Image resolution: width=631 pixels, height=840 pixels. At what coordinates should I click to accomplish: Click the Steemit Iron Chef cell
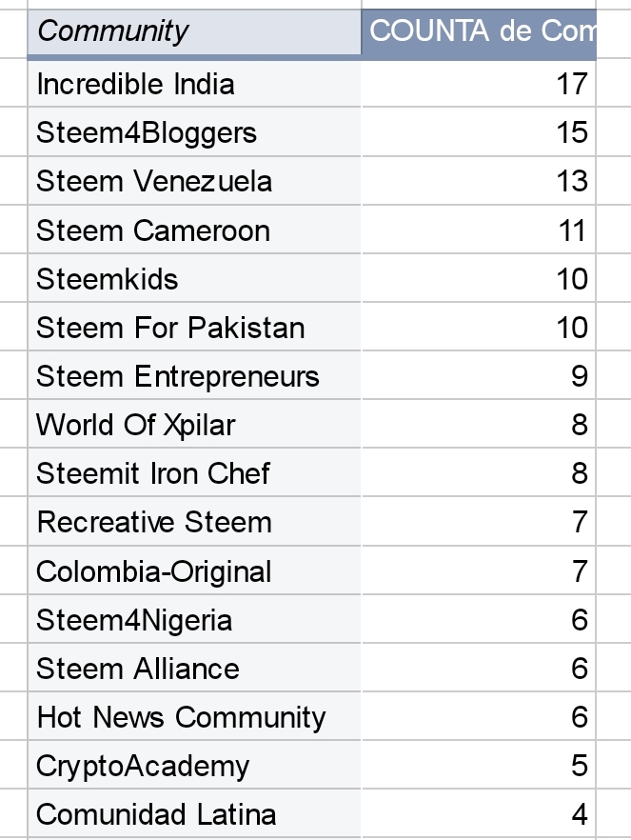(x=194, y=472)
